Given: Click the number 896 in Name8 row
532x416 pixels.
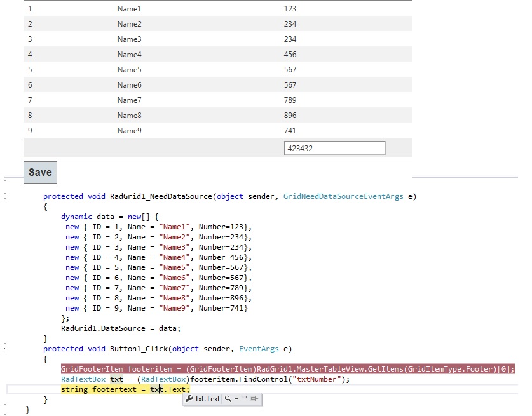Looking at the screenshot, I should [x=290, y=116].
